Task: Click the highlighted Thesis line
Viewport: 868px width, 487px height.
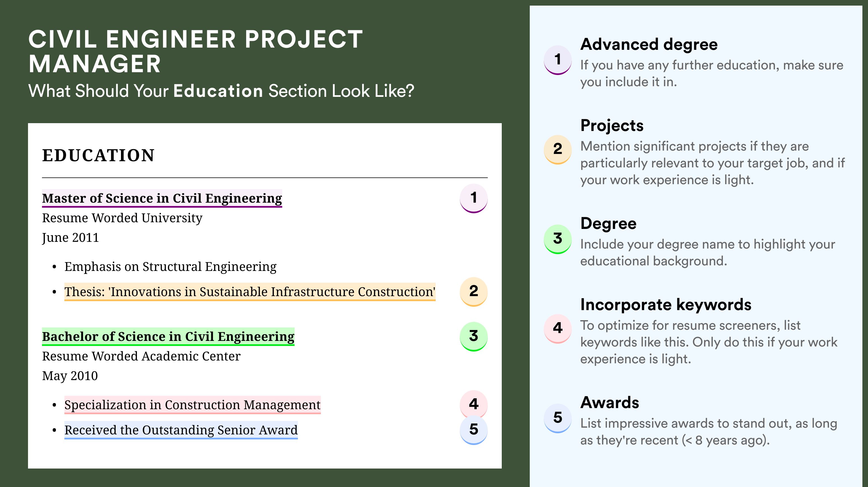Action: tap(250, 292)
